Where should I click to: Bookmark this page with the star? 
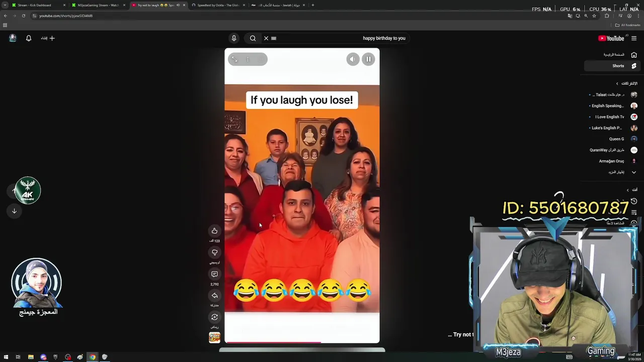coord(594,16)
